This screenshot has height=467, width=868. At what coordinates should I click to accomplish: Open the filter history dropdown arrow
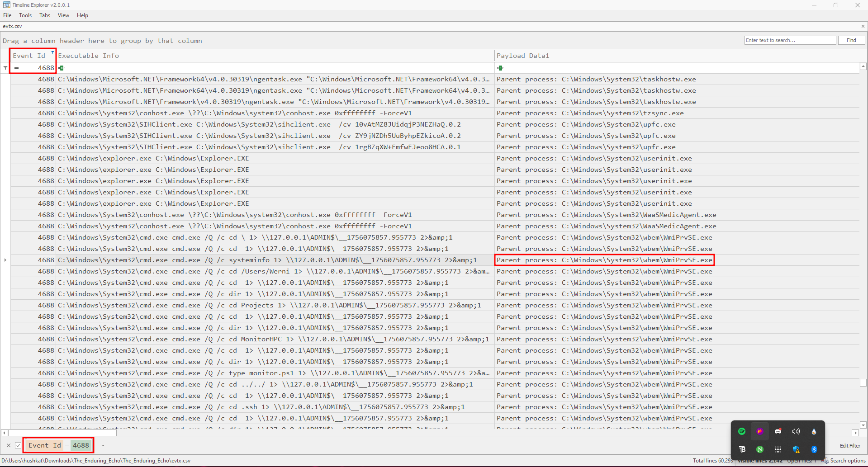coord(103,445)
